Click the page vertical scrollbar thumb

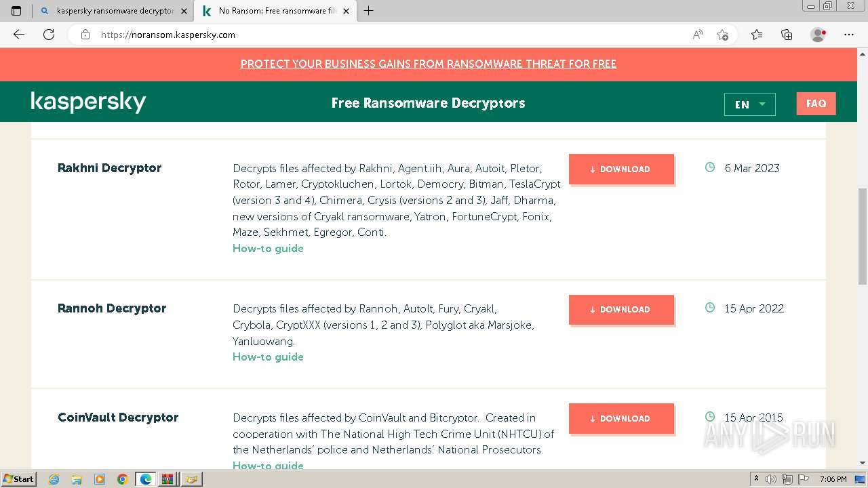863,237
